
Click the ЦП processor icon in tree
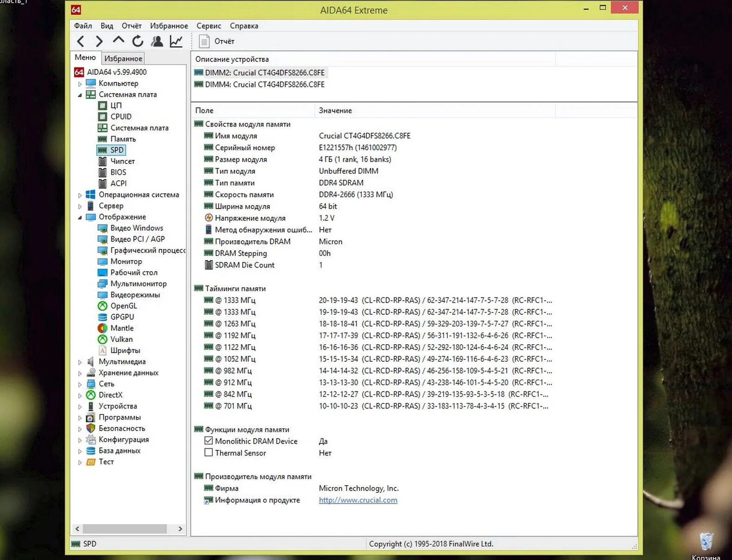point(103,105)
